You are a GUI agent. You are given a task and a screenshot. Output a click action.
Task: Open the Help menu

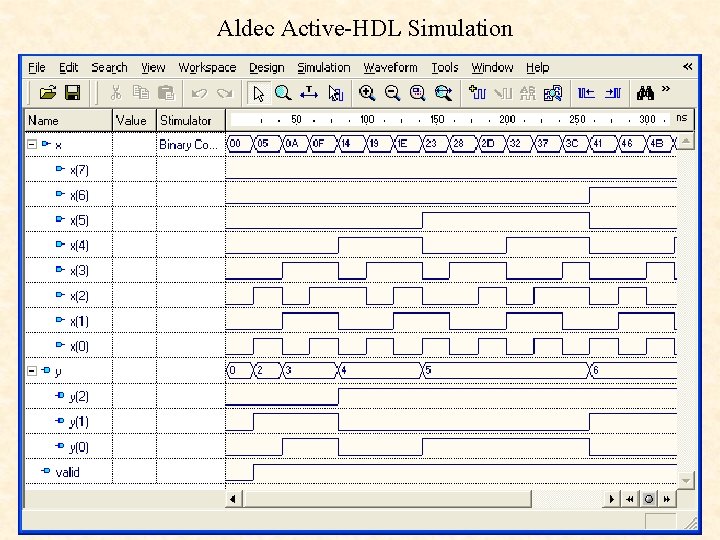pos(538,68)
